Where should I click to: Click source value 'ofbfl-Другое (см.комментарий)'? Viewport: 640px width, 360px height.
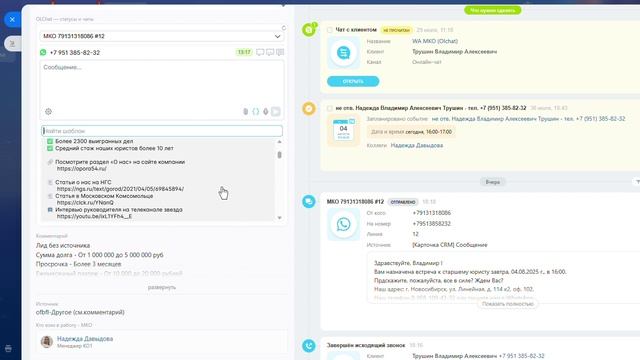[x=80, y=312]
